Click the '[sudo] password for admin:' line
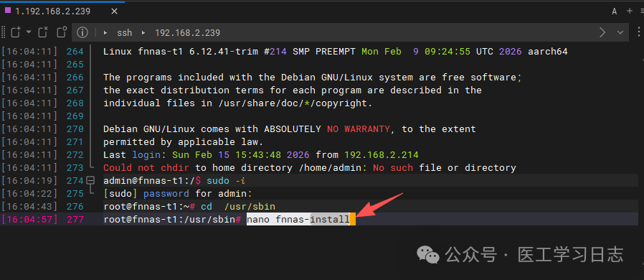 point(178,194)
